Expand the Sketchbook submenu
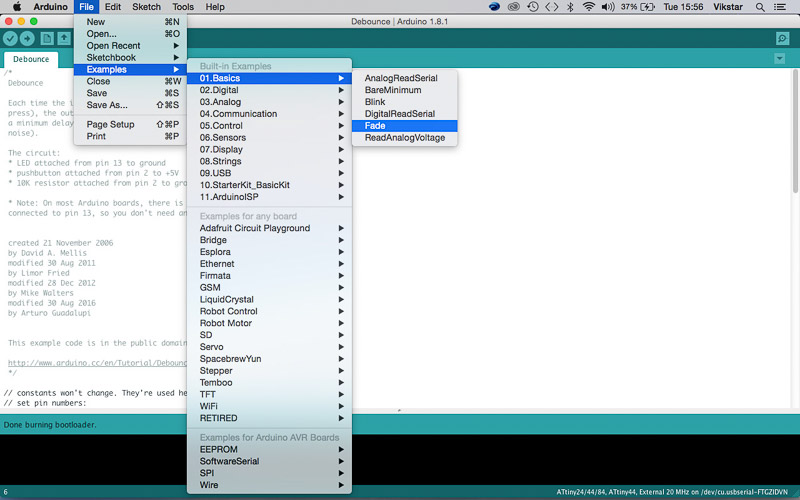800x500 pixels. coord(130,58)
